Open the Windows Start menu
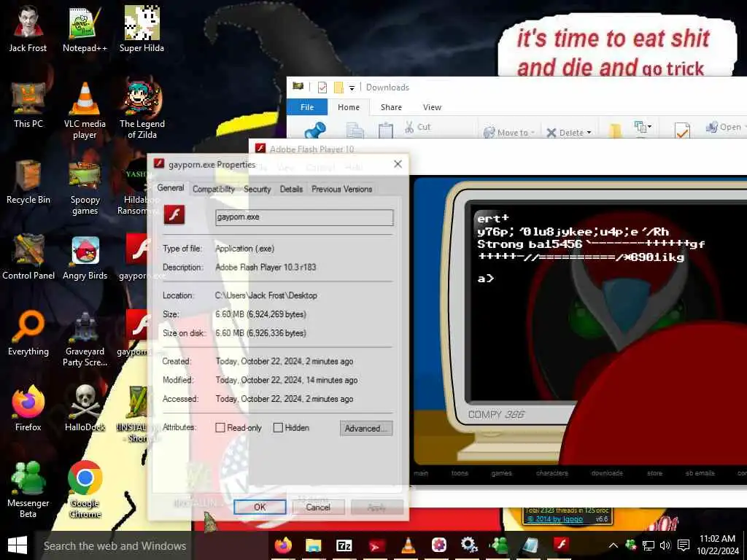747x560 pixels. 18,545
